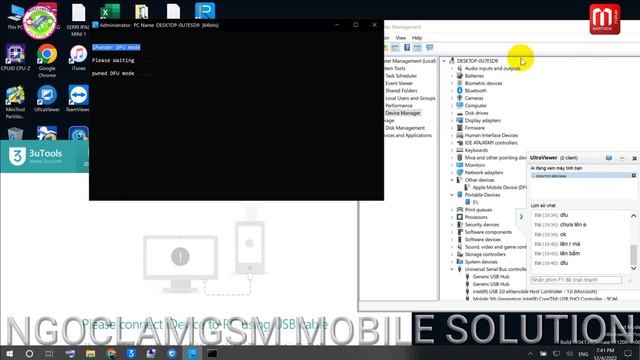Open UltraViewer desktop shortcut

click(47, 98)
